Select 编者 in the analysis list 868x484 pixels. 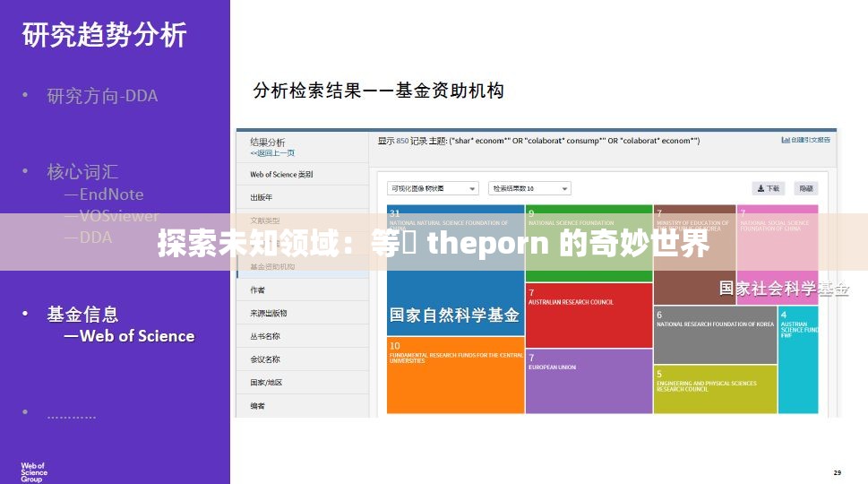302,405
